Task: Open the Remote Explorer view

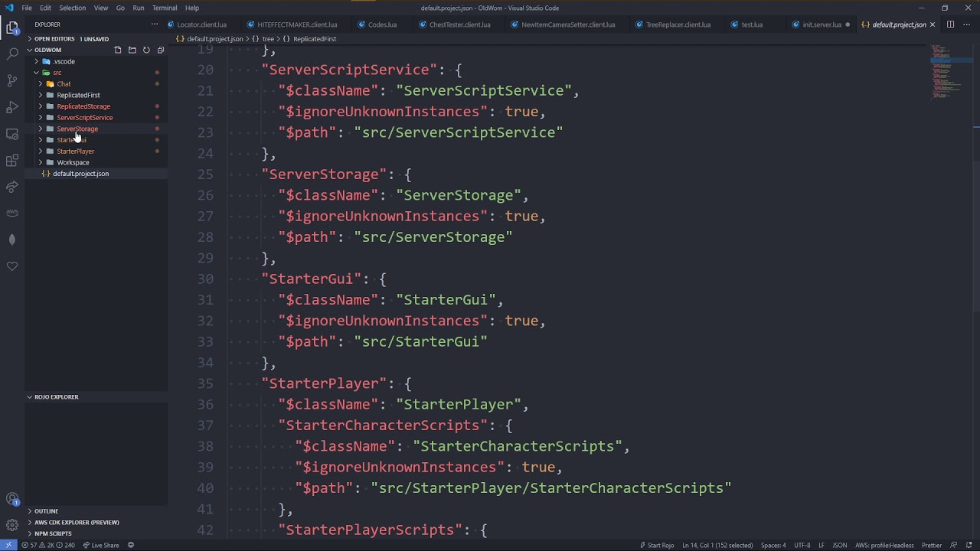Action: (x=12, y=134)
